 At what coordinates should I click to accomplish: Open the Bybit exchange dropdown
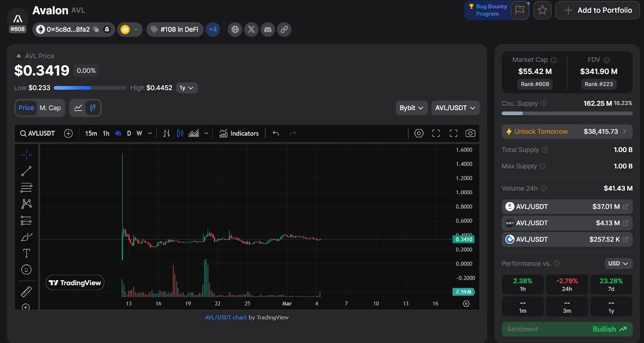[x=411, y=108]
